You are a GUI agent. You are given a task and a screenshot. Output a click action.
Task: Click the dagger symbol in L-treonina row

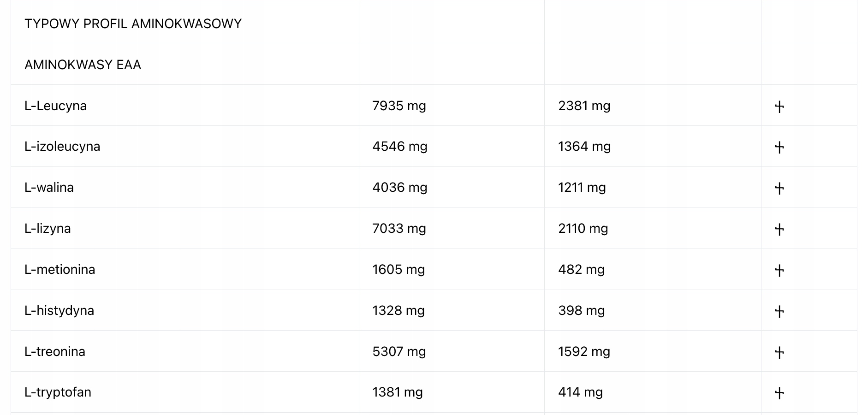pyautogui.click(x=779, y=353)
